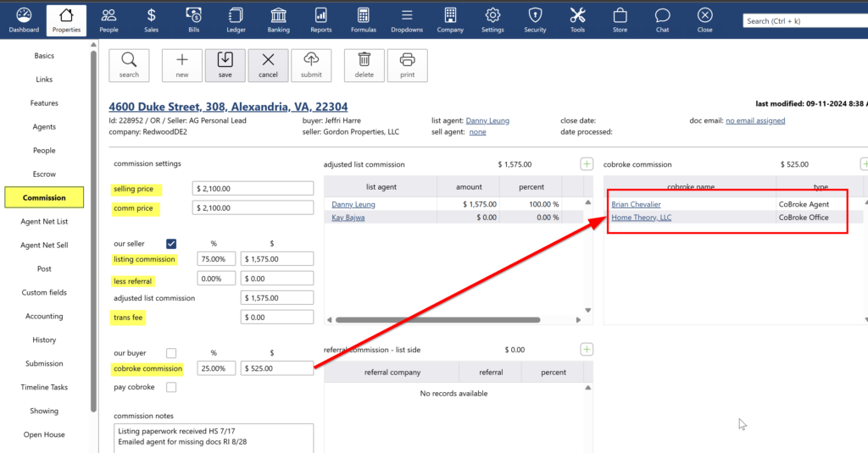868x453 pixels.
Task: Open the Store
Action: (x=620, y=20)
